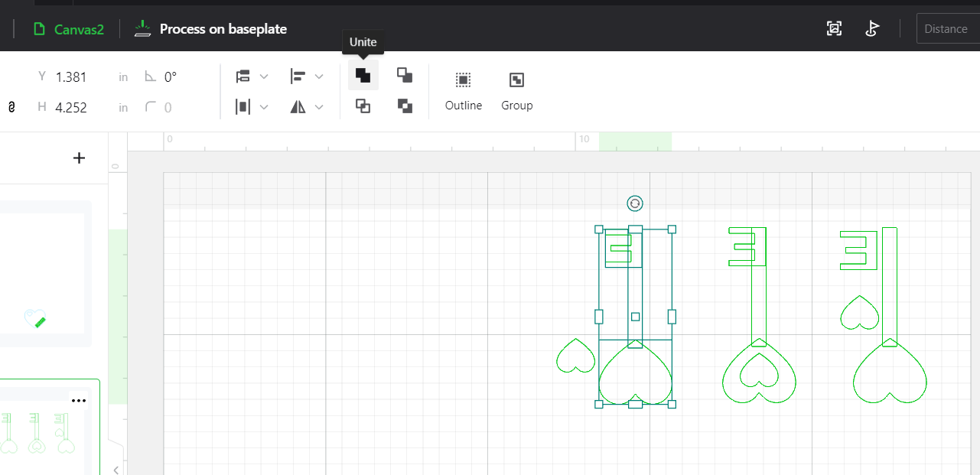This screenshot has height=475, width=980.
Task: Select the flag marker icon in top bar
Action: pos(872,28)
